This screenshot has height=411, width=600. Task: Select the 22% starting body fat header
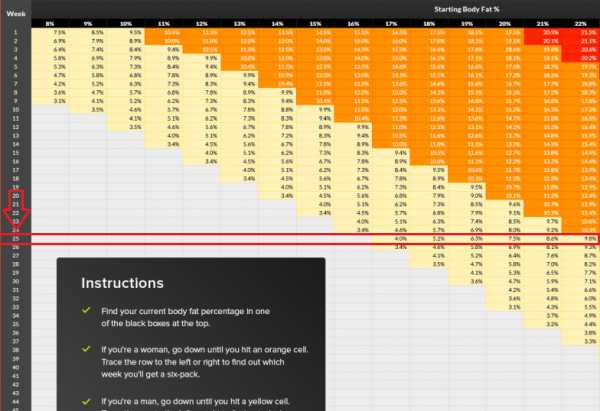[x=580, y=24]
